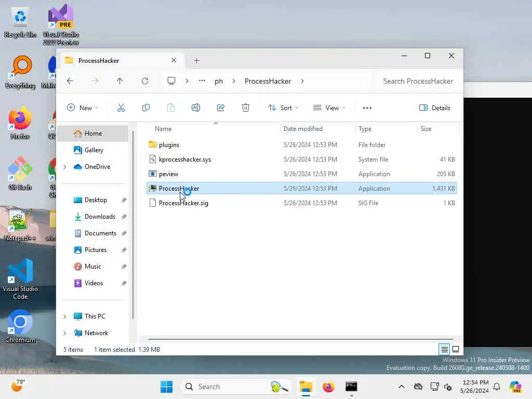This screenshot has height=399, width=532.
Task: Select the Firefox desktop icon
Action: 20,123
